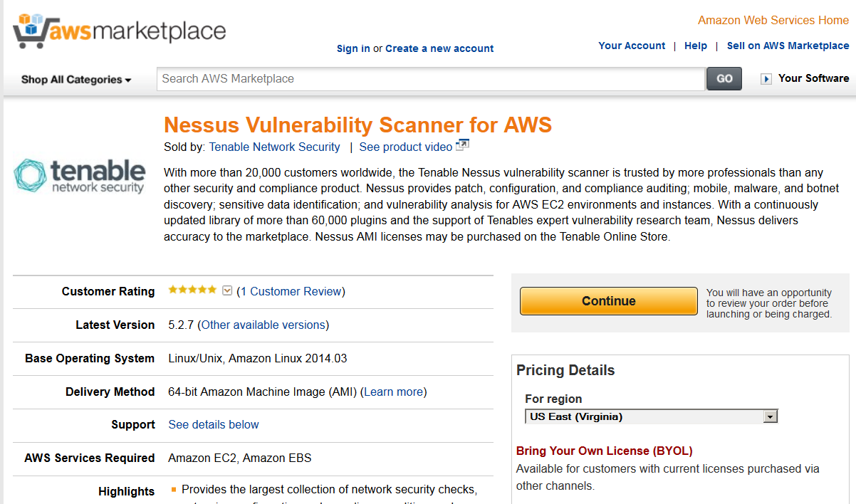Viewport: 856px width, 504px height.
Task: Click the orange Continue button
Action: [x=609, y=301]
